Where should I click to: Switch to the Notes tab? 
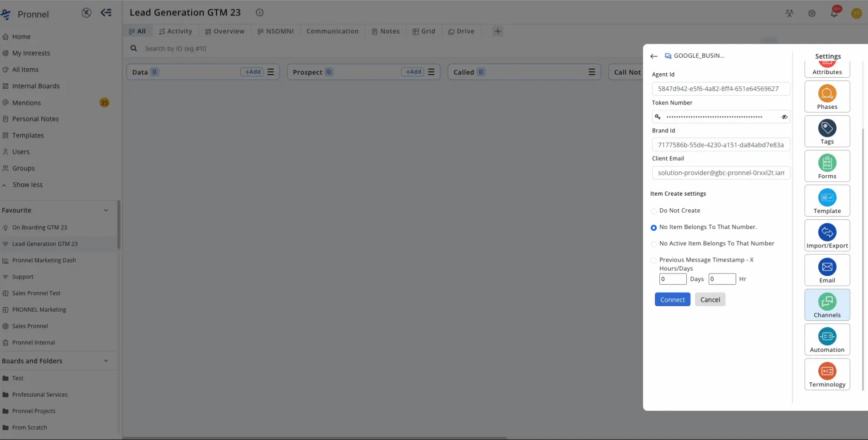pos(386,31)
